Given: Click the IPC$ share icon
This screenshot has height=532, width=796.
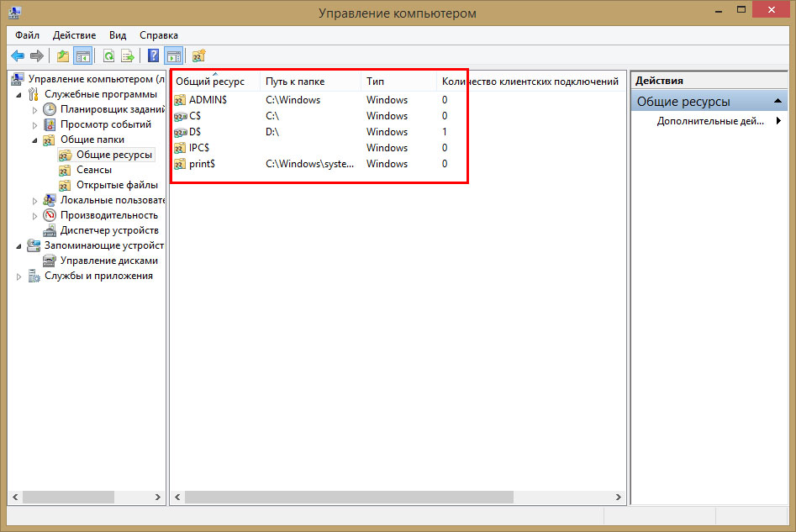Looking at the screenshot, I should click(180, 148).
